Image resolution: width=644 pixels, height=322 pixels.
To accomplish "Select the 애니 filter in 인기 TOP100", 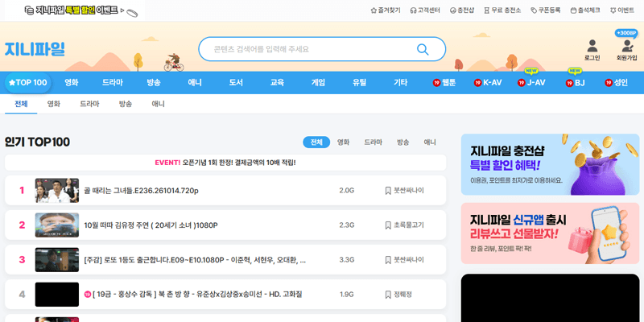I will (x=430, y=142).
